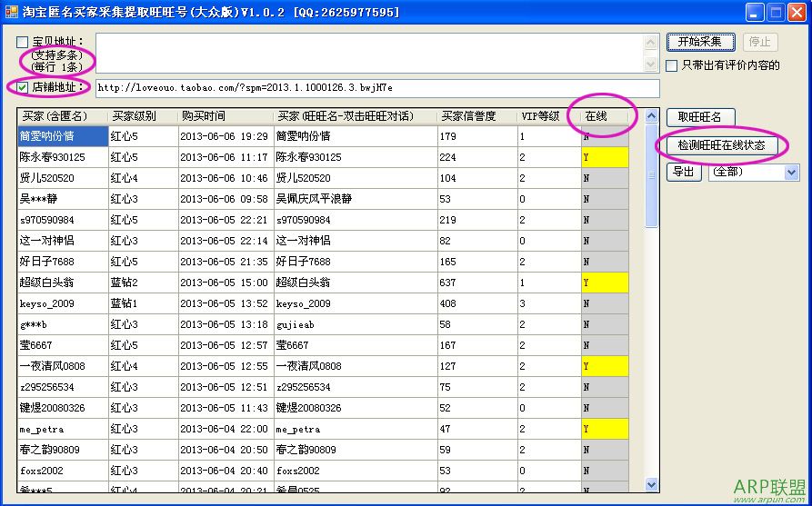812x506 pixels.
Task: Click 检测旺旺在线状态 button
Action: tap(721, 145)
